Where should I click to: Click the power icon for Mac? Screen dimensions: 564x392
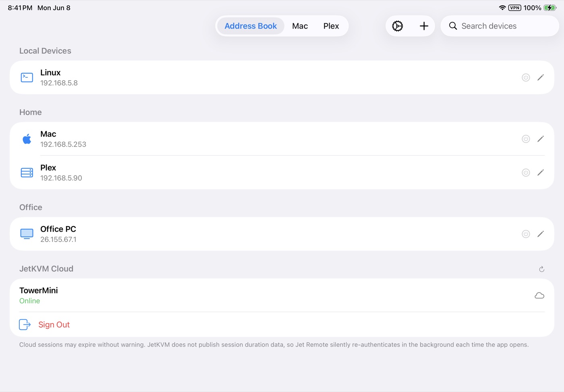[526, 139]
